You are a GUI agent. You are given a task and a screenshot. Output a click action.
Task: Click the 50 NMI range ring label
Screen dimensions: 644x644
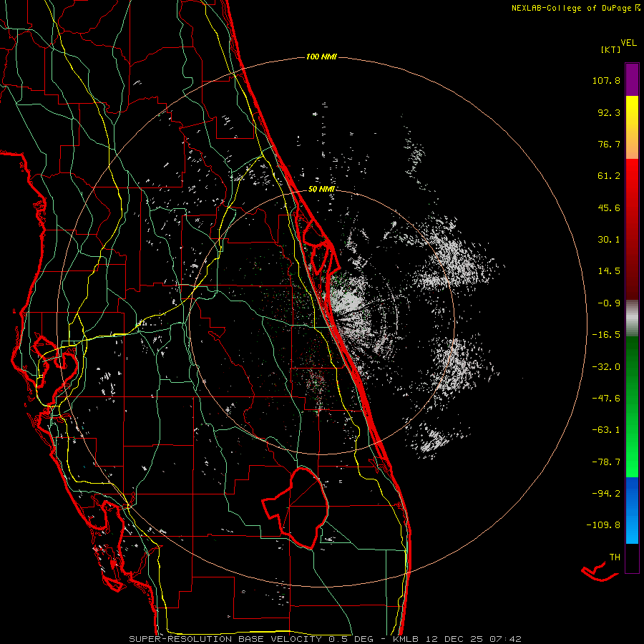321,189
